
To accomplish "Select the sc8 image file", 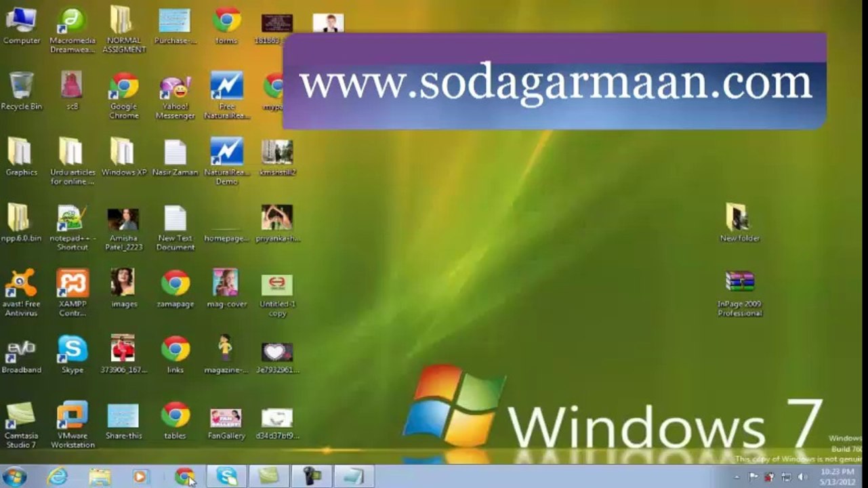I will point(73,91).
